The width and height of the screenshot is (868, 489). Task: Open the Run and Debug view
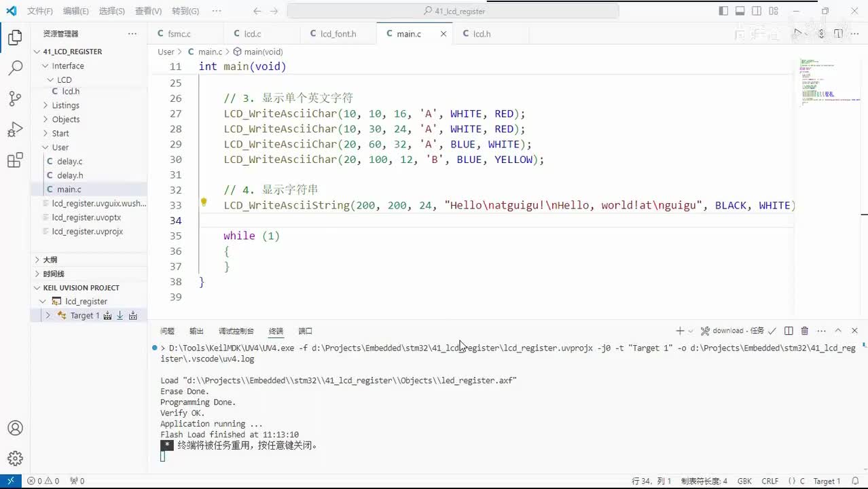[x=15, y=129]
